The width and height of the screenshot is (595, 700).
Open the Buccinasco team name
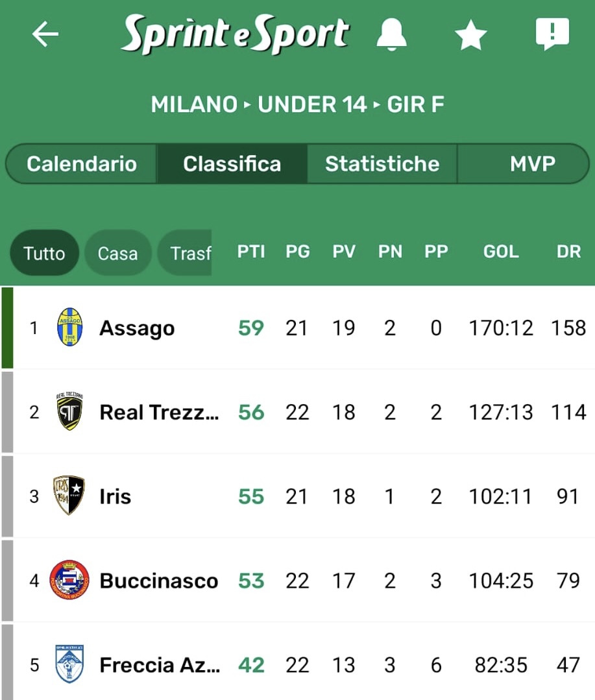tap(158, 581)
